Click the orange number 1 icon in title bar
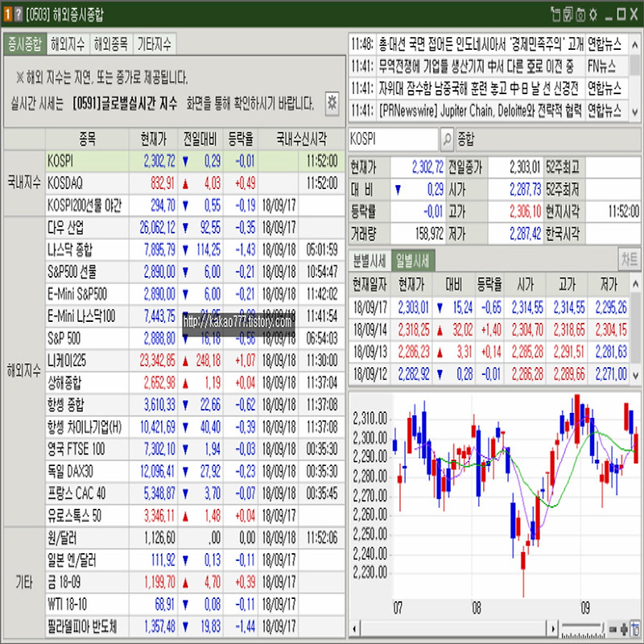This screenshot has height=644, width=644. pyautogui.click(x=8, y=14)
